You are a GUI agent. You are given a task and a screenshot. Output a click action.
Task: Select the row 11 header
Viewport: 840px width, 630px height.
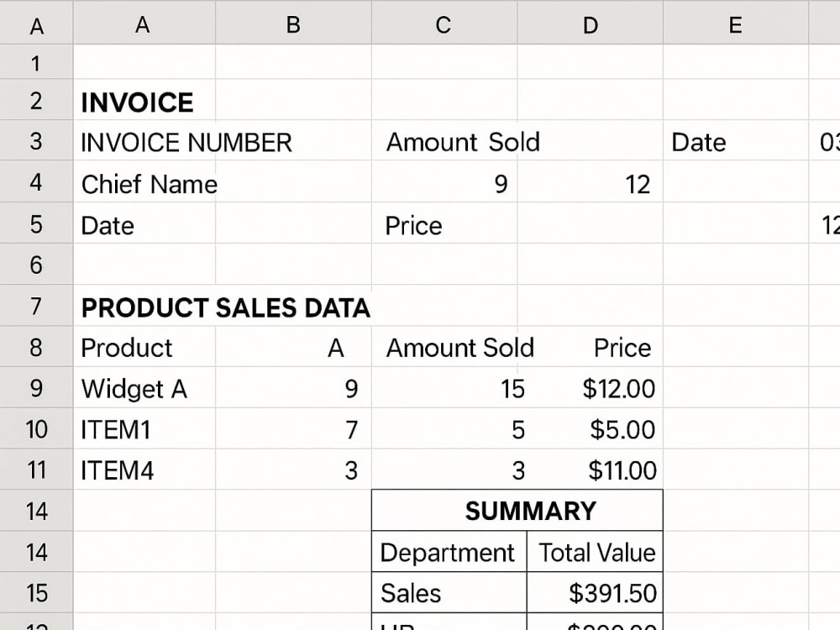(x=36, y=470)
